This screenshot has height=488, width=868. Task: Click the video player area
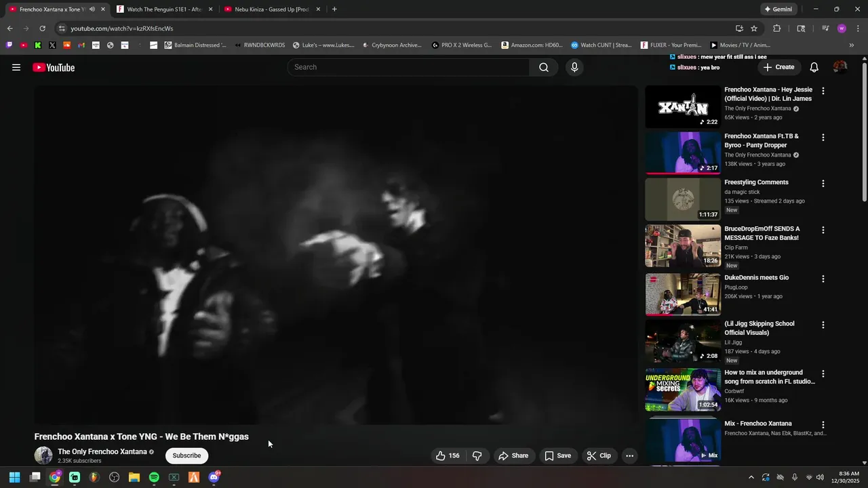(x=336, y=255)
